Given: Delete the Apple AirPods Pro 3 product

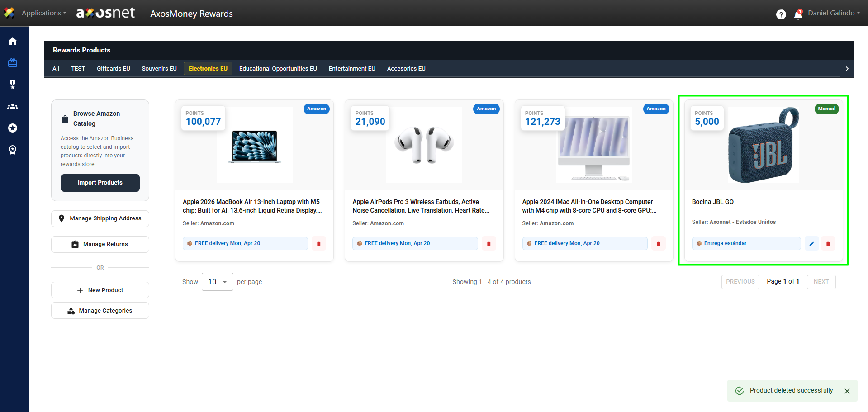Looking at the screenshot, I should click(x=489, y=244).
